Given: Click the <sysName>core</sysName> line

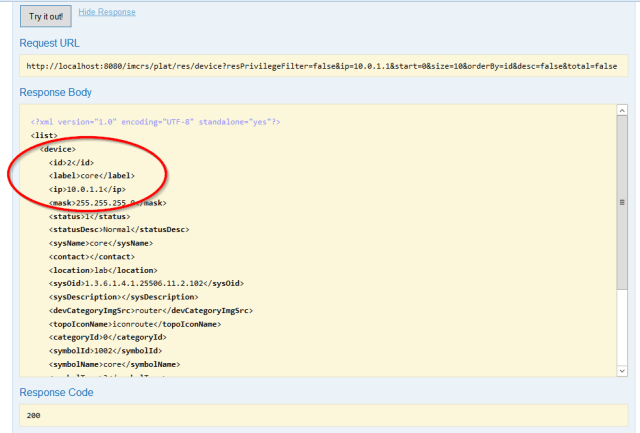Looking at the screenshot, I should click(101, 243).
